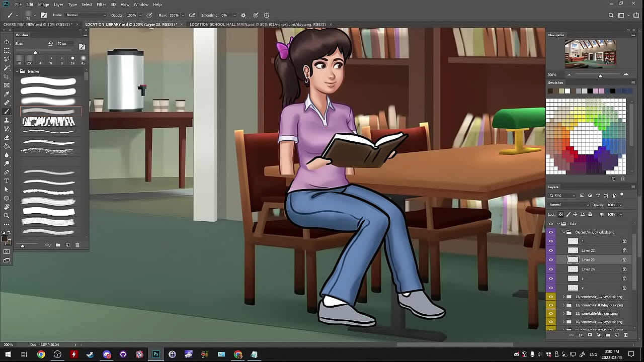Select the Hand tool

pos(7,207)
